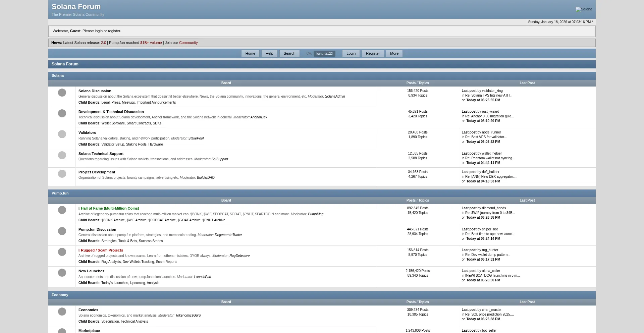Viewport: 644px width, 333px height.
Task: Open Development & Technical Discussion board
Action: click(111, 112)
